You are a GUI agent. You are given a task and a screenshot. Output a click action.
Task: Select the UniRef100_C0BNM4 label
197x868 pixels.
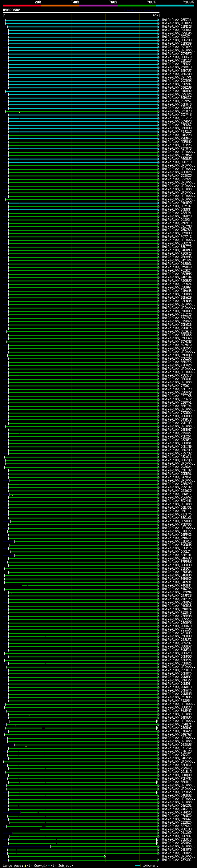[x=176, y=210]
